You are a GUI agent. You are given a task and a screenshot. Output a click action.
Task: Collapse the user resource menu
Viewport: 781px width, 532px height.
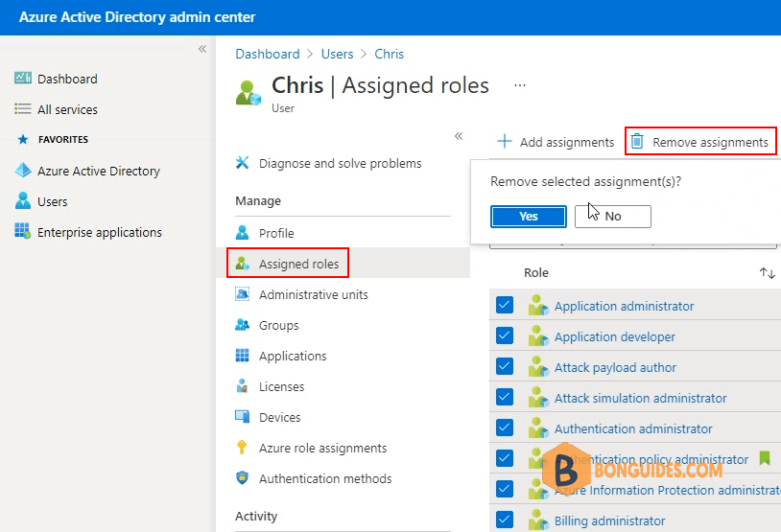pos(459,136)
